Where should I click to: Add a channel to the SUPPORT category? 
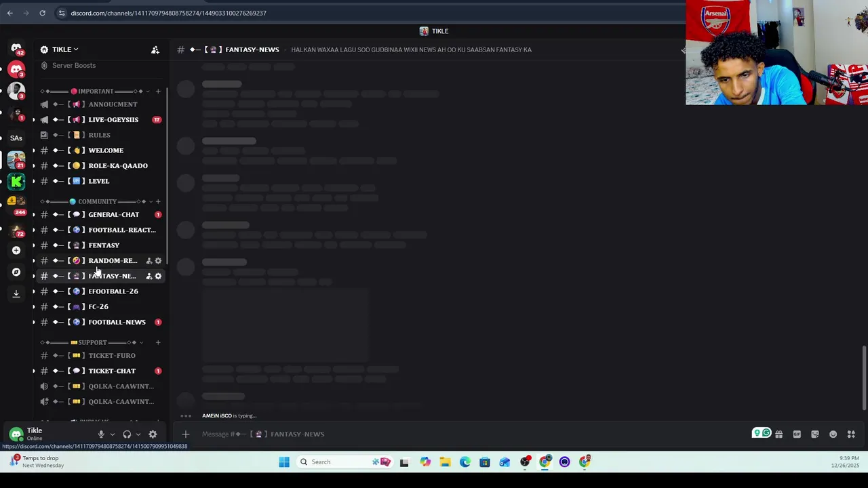tap(158, 342)
